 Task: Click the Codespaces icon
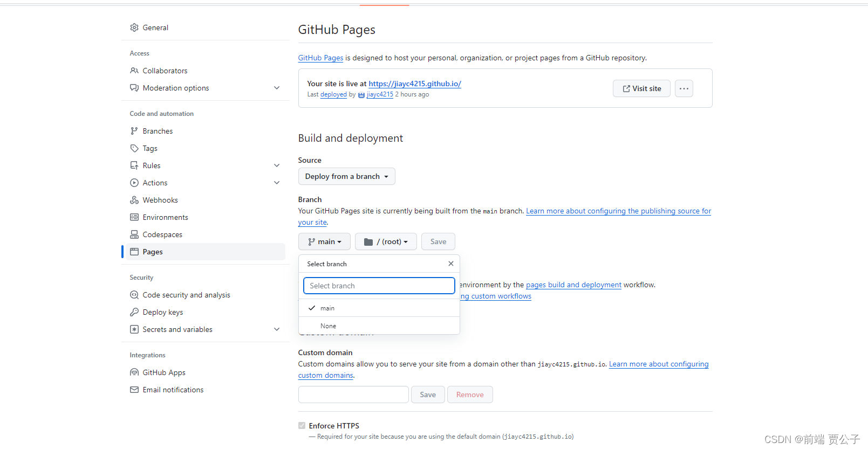134,234
